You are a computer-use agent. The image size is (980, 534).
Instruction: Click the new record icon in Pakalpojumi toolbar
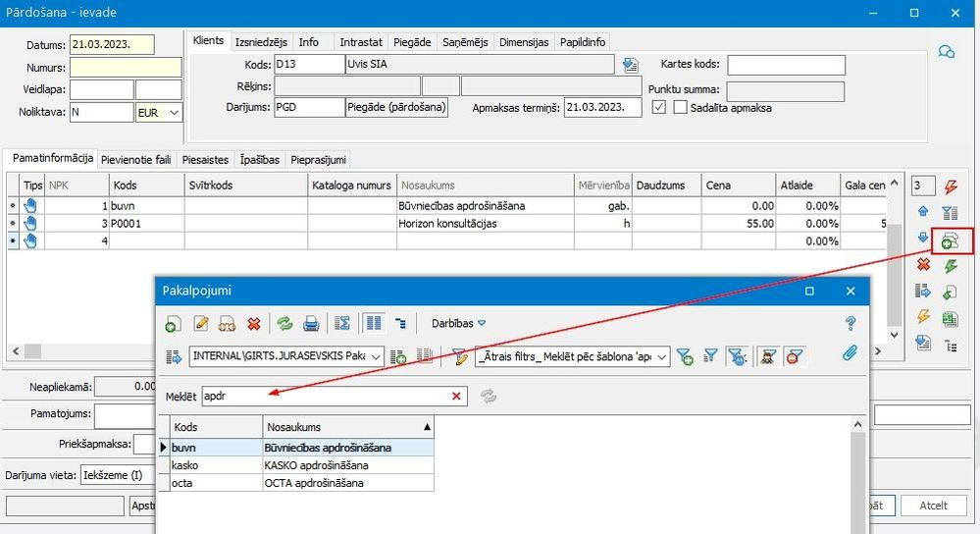click(173, 323)
